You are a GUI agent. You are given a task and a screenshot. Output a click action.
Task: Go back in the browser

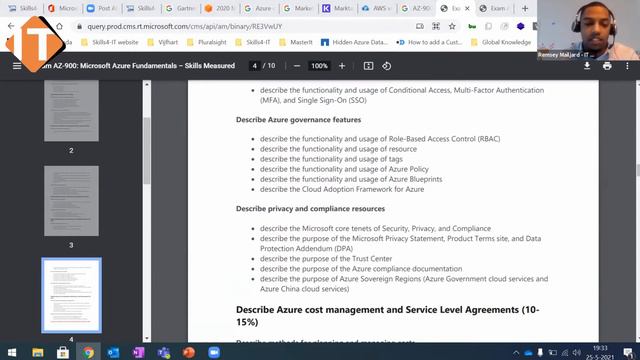coord(11,26)
